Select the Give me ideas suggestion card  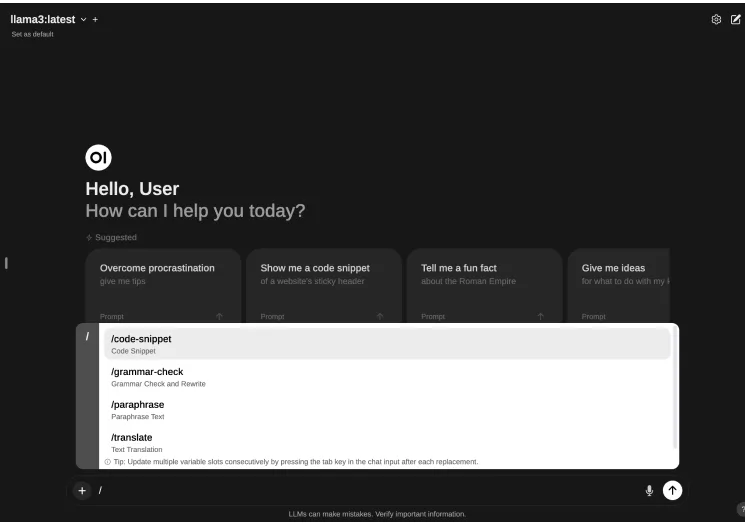pyautogui.click(x=619, y=286)
